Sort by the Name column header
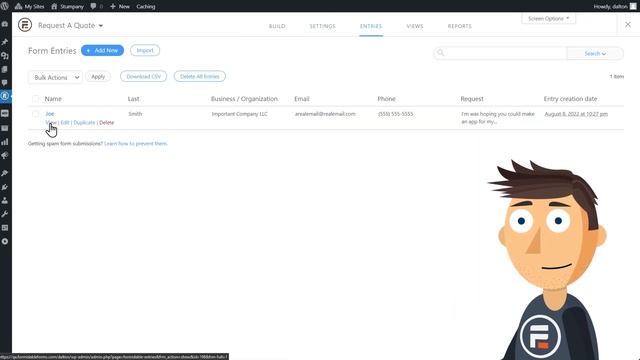The width and height of the screenshot is (640, 360). tap(53, 99)
